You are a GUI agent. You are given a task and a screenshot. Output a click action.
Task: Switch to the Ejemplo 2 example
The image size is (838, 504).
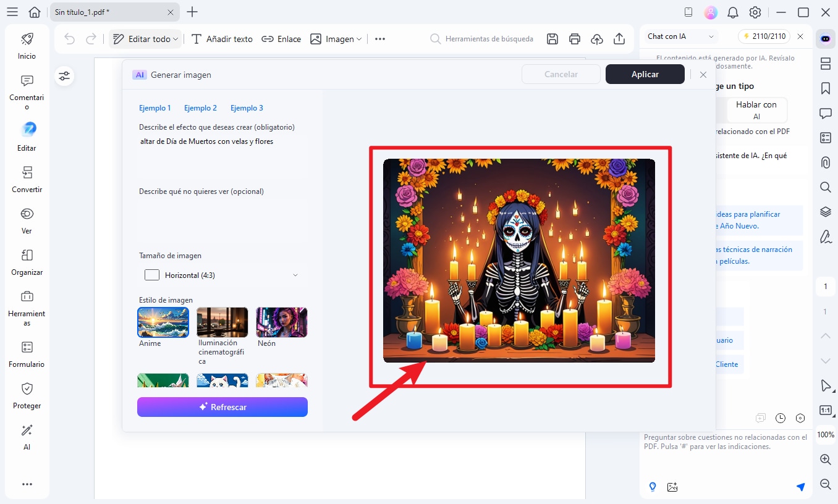[200, 107]
